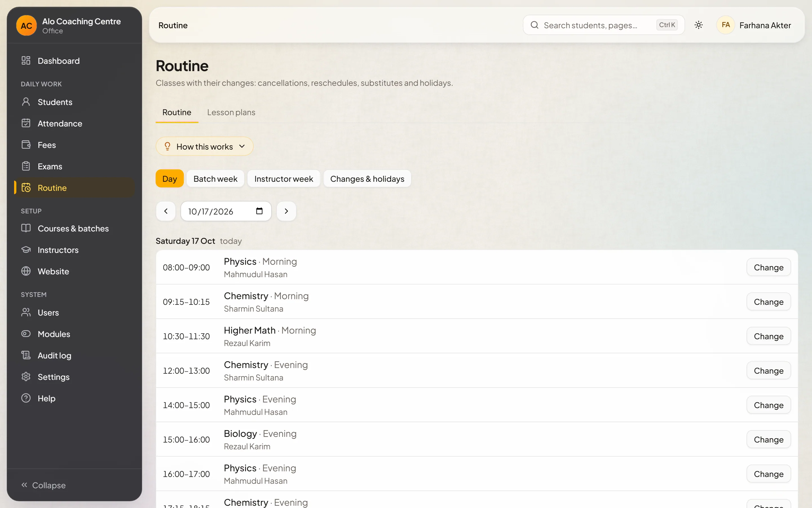Change the Higher Math Morning class
The image size is (812, 508).
(x=768, y=336)
